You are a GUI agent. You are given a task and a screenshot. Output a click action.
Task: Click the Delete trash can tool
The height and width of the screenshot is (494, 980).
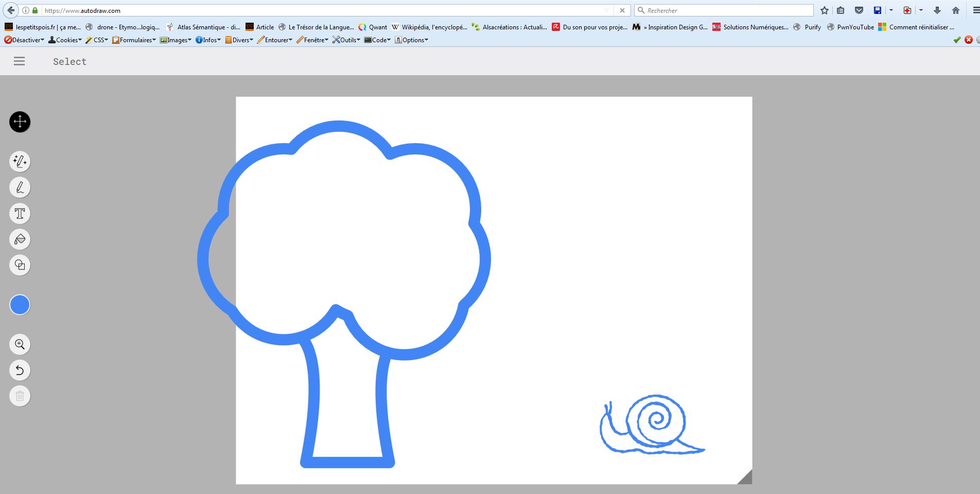[x=20, y=396]
